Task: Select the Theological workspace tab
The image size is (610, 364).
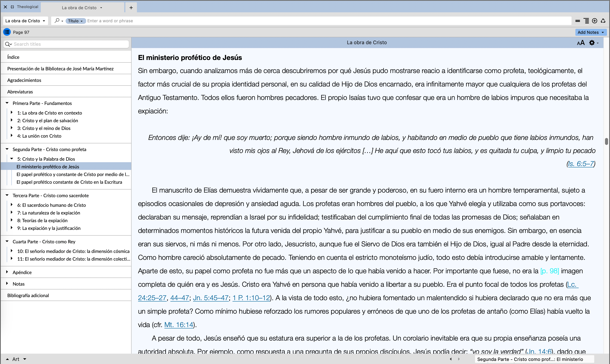Action: 27,7
